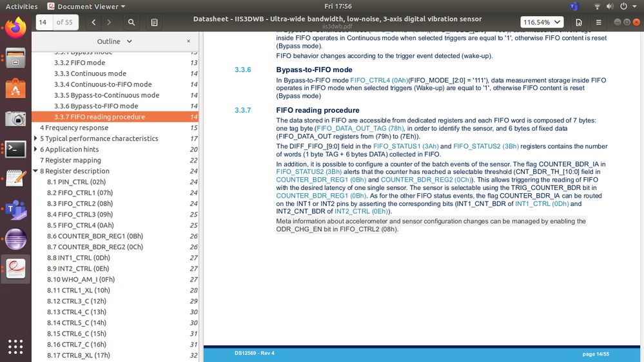Follow INT1_CTRL (0Dh) link
Screen dimensions: 644x362
(542, 204)
